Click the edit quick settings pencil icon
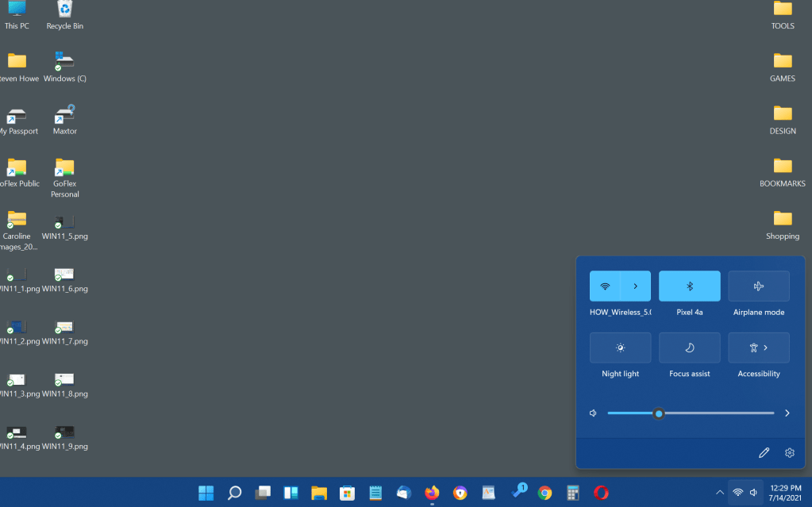This screenshot has width=812, height=507. click(x=764, y=453)
